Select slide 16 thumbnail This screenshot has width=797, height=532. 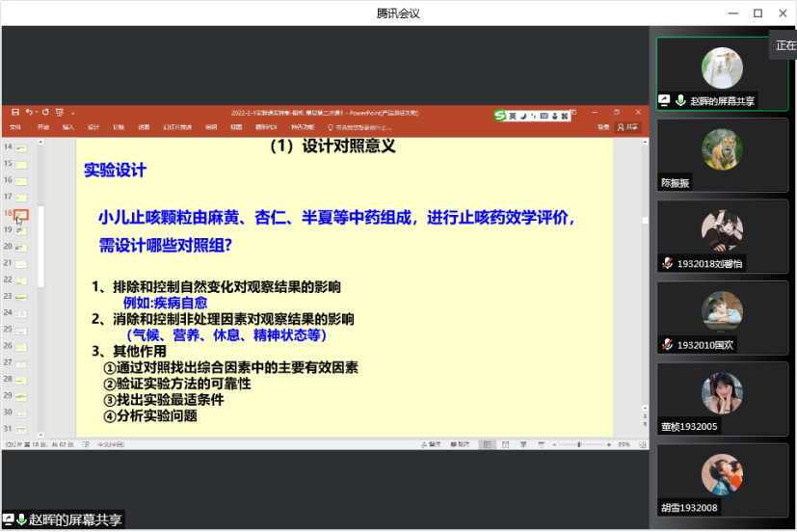tap(21, 181)
